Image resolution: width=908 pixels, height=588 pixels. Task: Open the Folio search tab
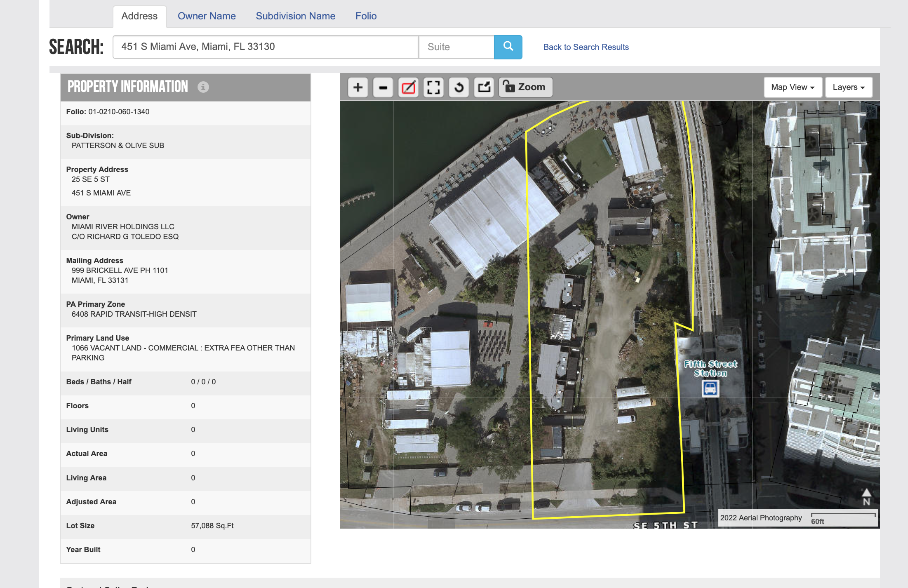(366, 16)
